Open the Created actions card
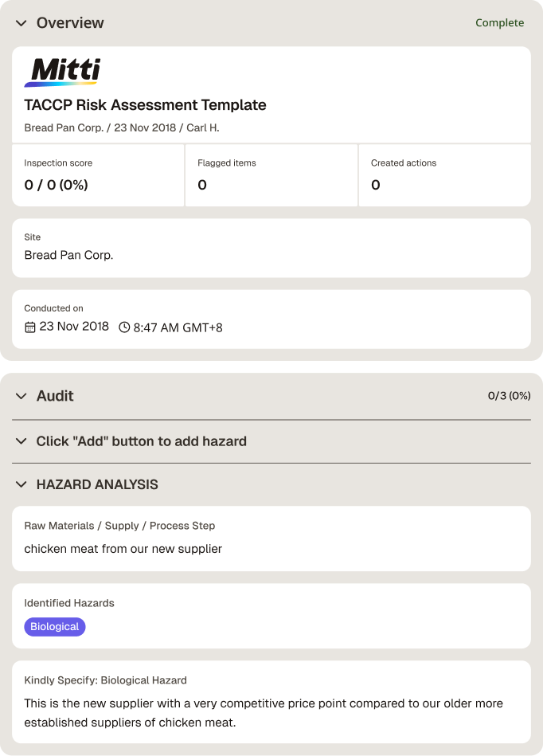The image size is (543, 756). coord(445,175)
